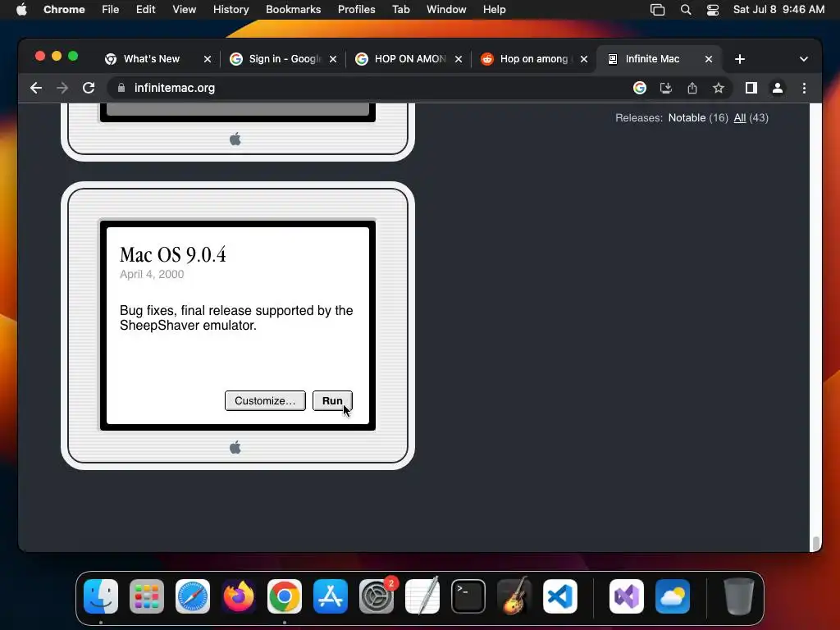The height and width of the screenshot is (630, 840).
Task: Open System Settings from the dock
Action: coord(377,596)
